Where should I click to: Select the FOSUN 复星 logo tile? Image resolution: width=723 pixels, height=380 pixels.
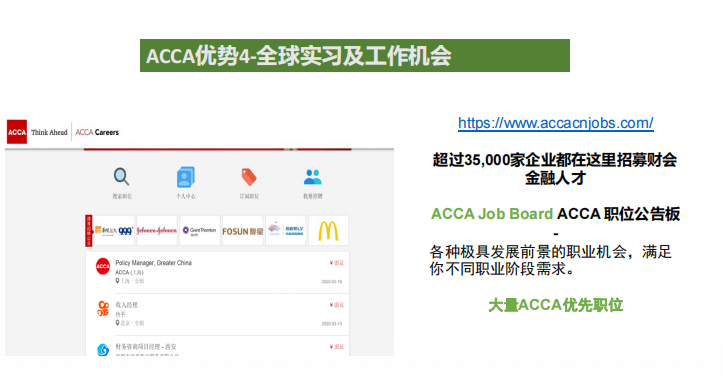point(243,230)
